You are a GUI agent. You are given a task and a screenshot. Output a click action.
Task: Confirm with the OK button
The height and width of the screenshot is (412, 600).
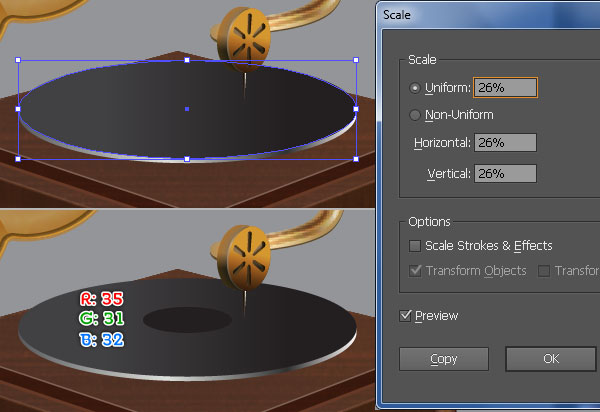(551, 359)
